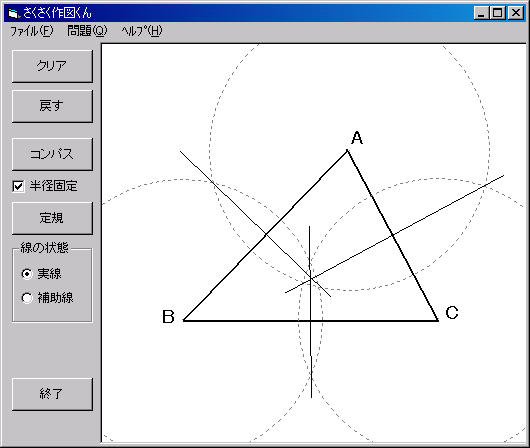Click the クリア button
Screen dimensions: 530x448
[52, 66]
